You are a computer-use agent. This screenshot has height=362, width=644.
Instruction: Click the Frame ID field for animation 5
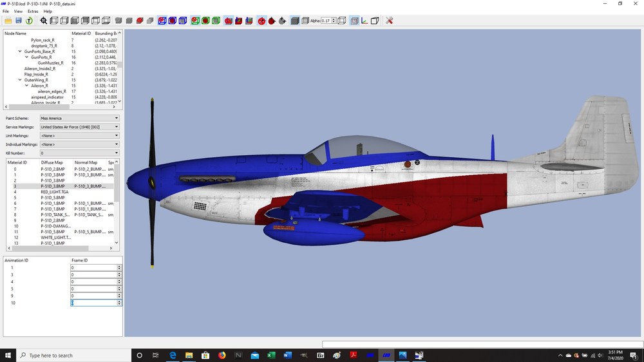[x=95, y=289]
